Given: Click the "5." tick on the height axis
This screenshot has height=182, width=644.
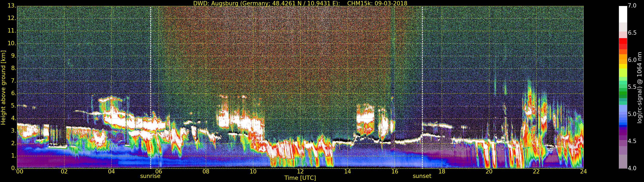Looking at the screenshot, I should 14,106.
